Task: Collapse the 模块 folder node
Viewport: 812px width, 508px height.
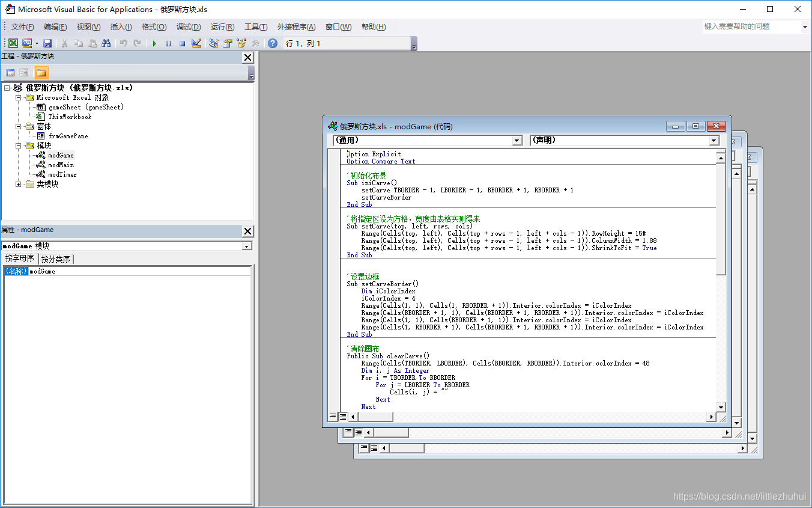Action: click(19, 145)
